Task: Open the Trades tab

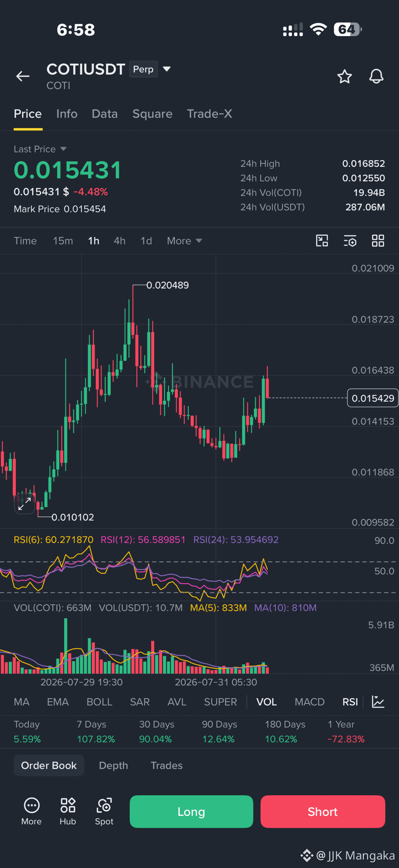Action: pyautogui.click(x=167, y=765)
